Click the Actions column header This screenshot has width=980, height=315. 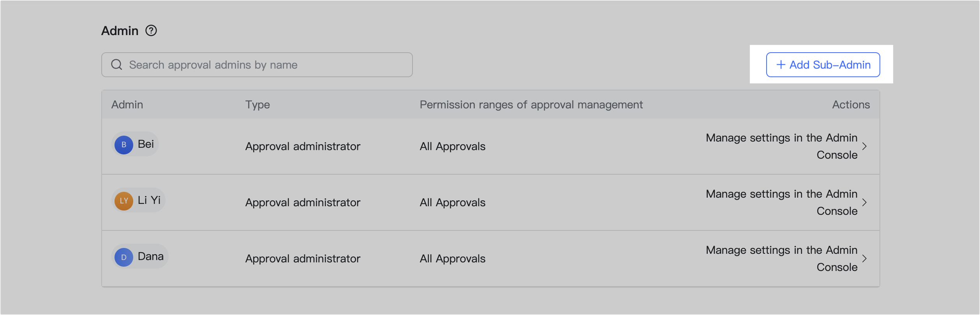point(850,104)
